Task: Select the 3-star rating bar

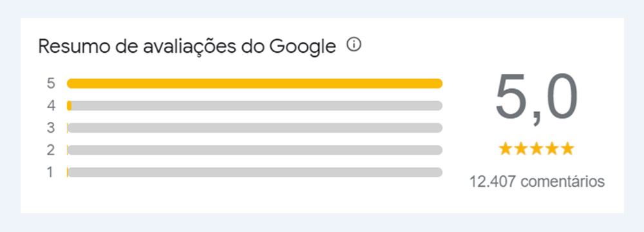Action: 254,128
